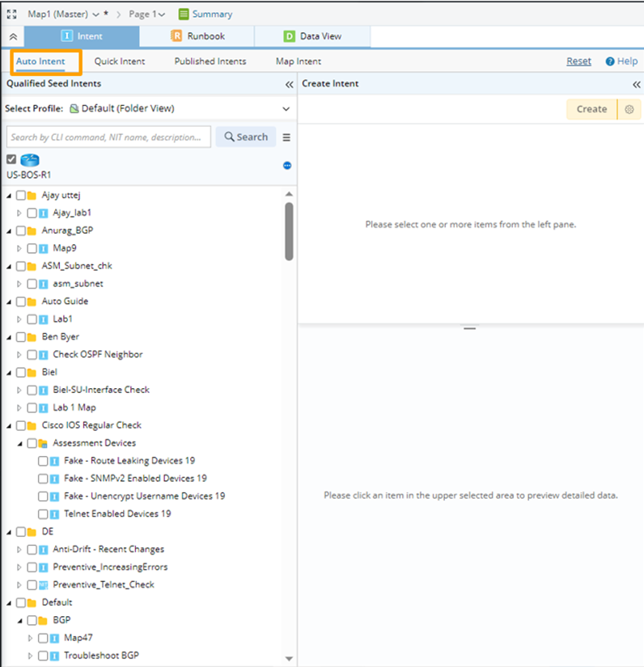Open the Help link
Viewport: 644px width, 667px height.
(x=627, y=61)
